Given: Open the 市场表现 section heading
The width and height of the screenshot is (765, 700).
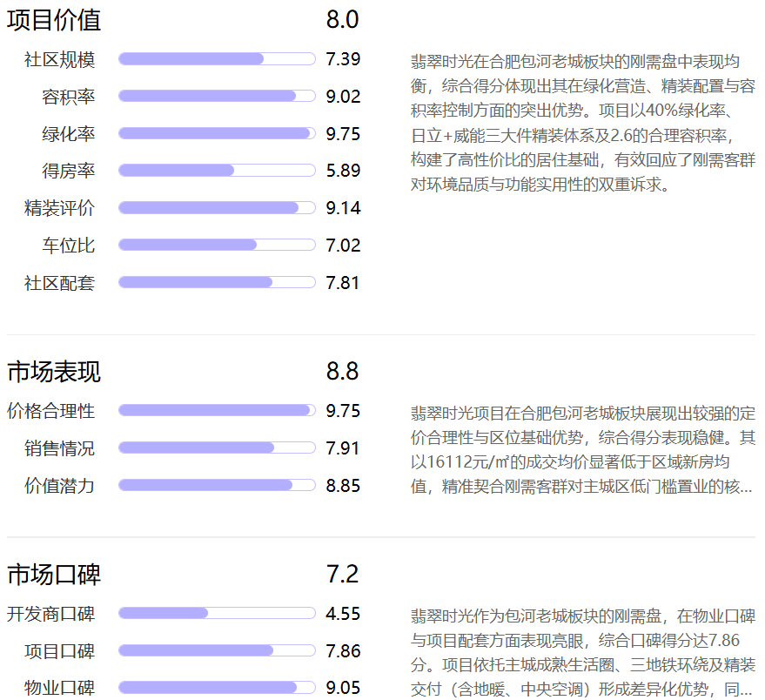Looking at the screenshot, I should tap(54, 372).
